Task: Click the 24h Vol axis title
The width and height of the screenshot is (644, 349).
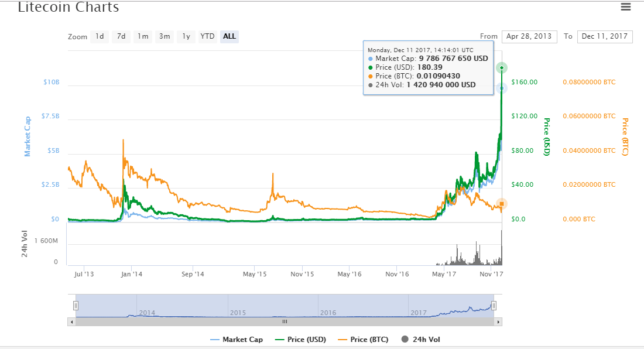Action: (24, 244)
